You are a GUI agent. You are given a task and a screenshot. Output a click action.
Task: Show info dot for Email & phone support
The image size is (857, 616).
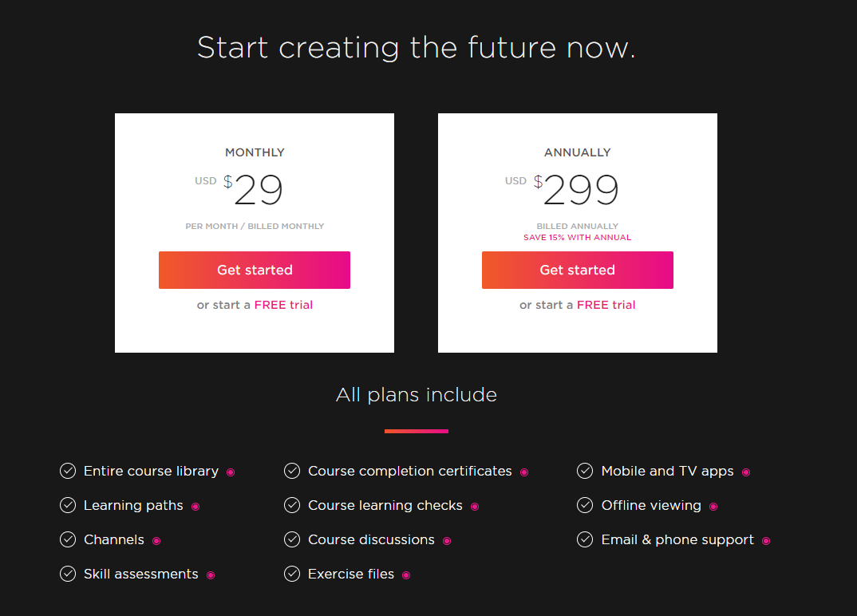tap(766, 541)
